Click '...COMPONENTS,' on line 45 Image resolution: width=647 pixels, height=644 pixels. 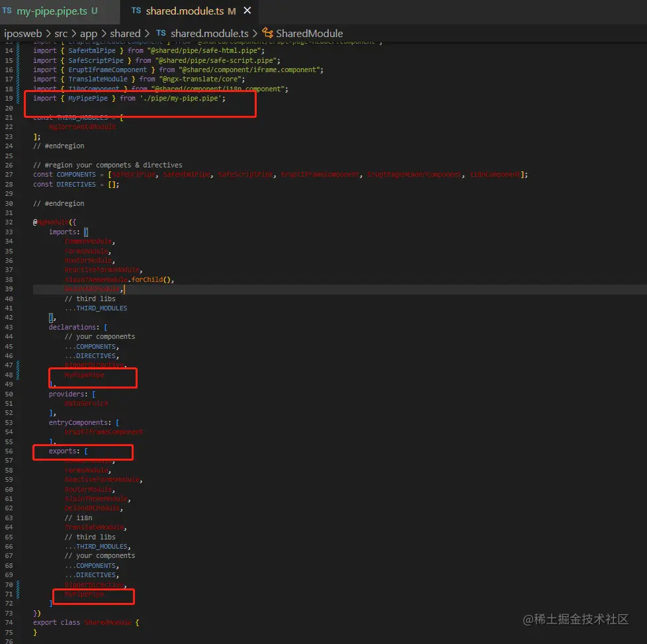(91, 346)
